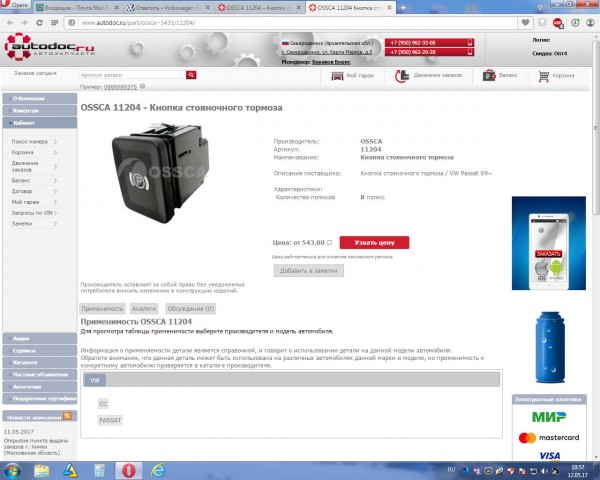Click the adblock red badge icon
The height and width of the screenshot is (480, 600).
click(558, 23)
